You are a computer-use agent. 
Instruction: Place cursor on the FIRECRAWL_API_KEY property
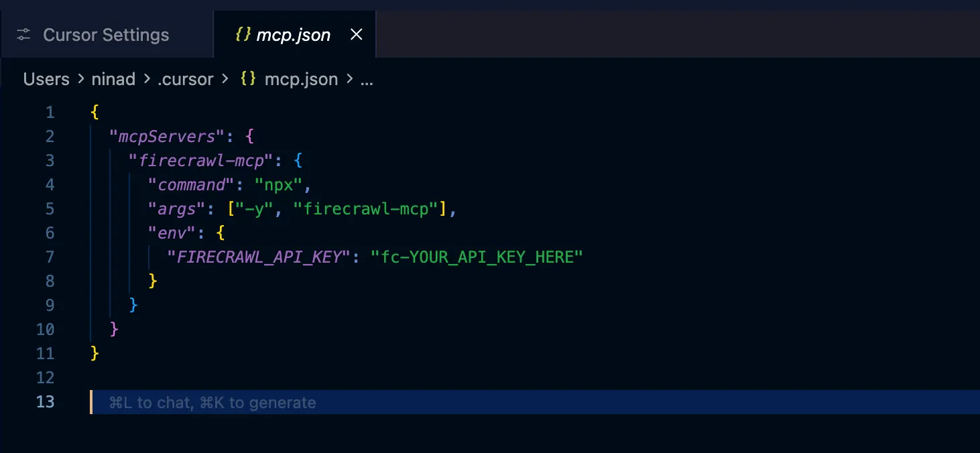click(258, 257)
